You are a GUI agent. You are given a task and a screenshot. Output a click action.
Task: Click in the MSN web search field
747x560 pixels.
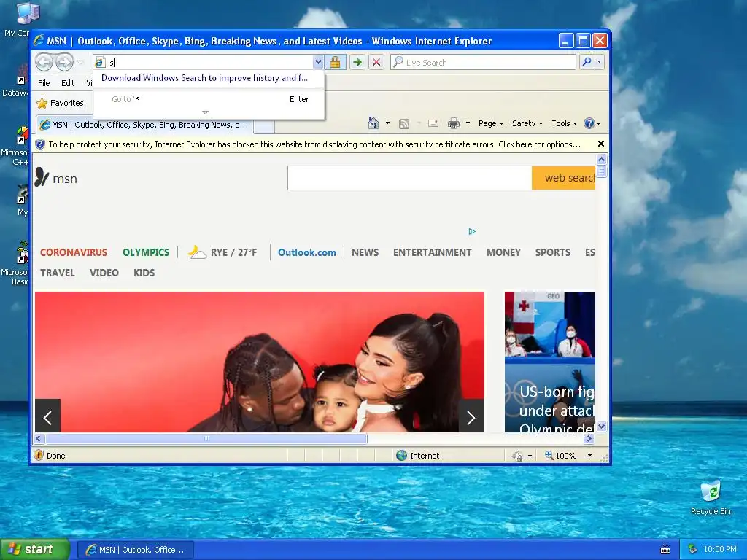point(410,178)
